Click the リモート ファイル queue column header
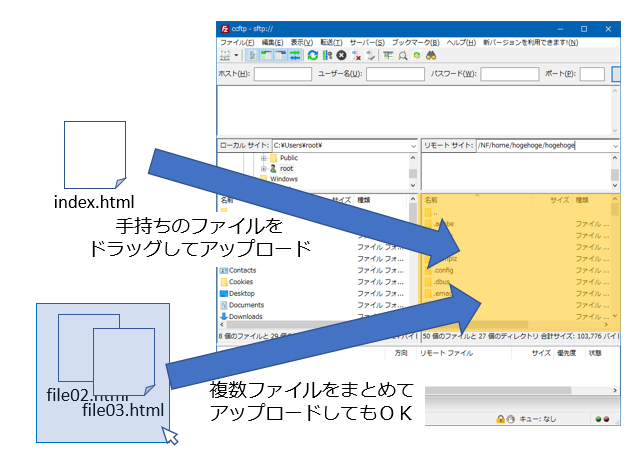The width and height of the screenshot is (637, 451). [446, 353]
